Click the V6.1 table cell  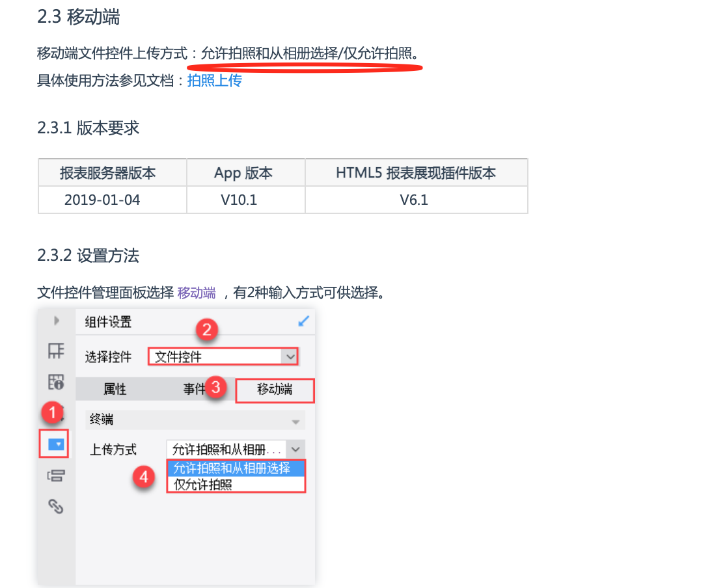point(417,200)
